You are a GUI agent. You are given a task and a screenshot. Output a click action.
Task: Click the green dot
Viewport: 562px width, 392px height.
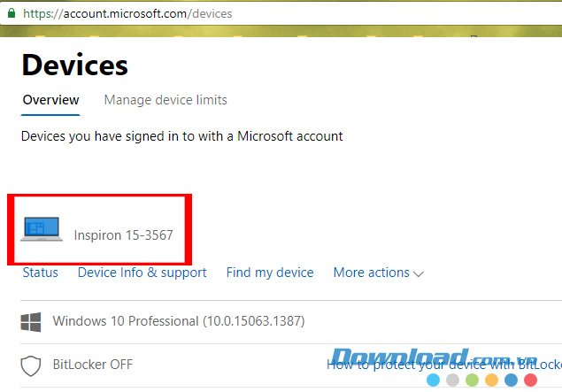[473, 380]
